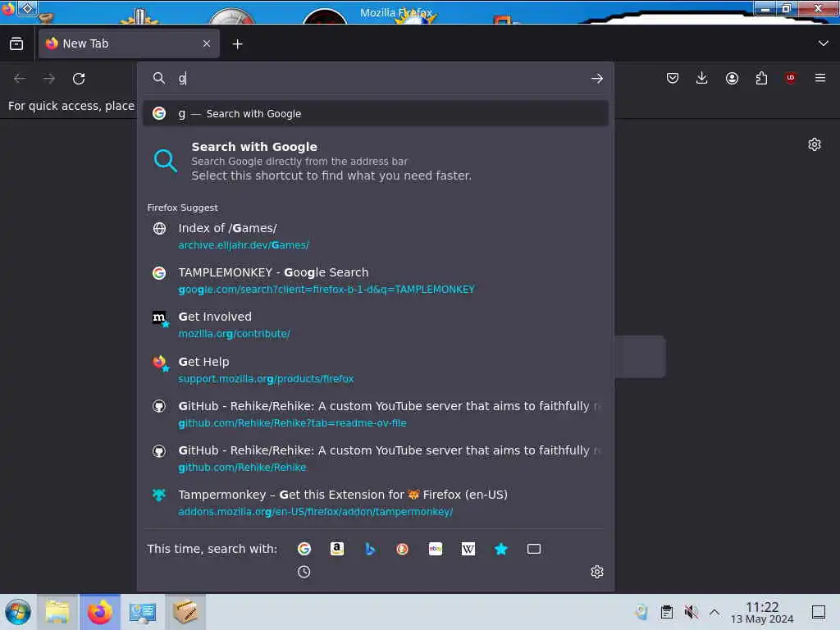
Task: Search this time with Bing
Action: (x=370, y=549)
